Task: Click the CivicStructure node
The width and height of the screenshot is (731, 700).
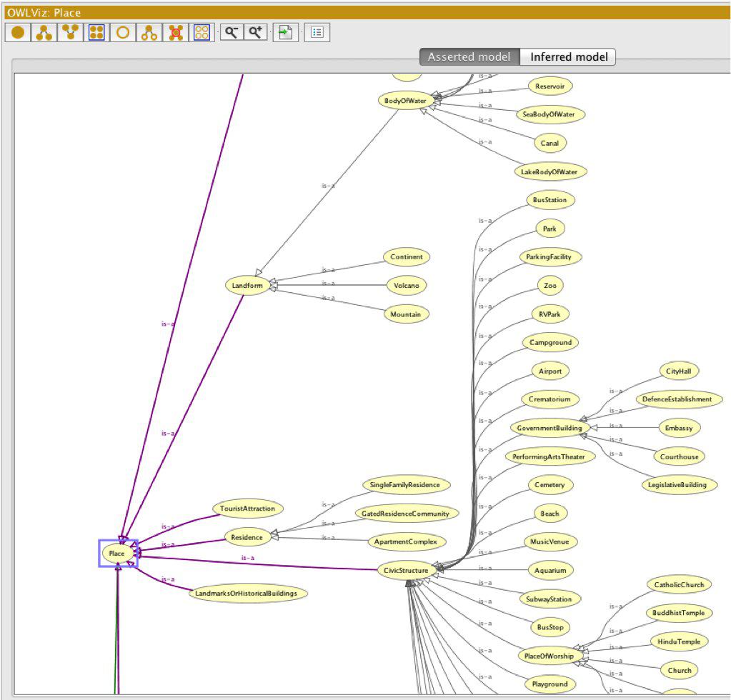Action: 406,571
